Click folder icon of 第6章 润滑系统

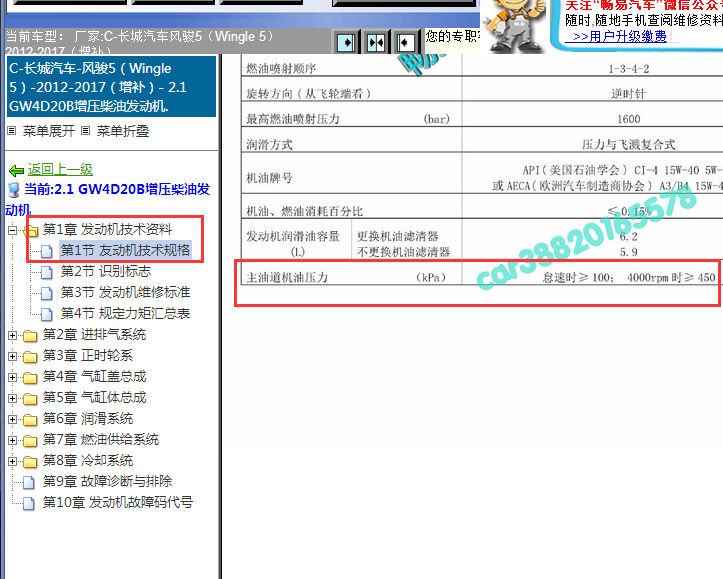[x=30, y=420]
